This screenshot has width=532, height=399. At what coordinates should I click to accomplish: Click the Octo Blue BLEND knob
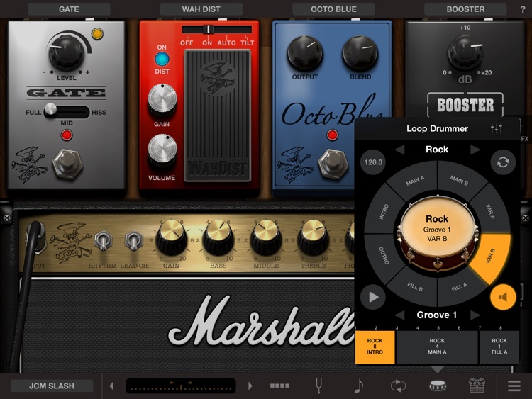(360, 53)
